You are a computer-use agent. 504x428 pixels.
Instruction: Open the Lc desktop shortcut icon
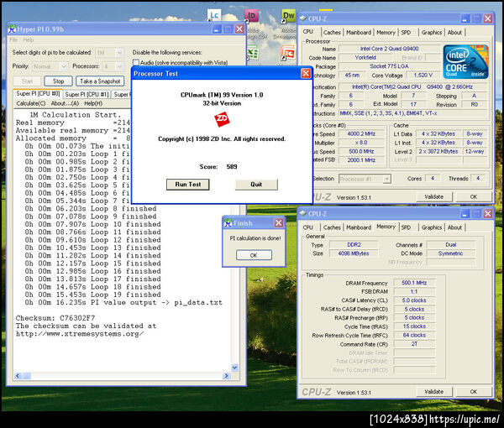click(x=214, y=15)
